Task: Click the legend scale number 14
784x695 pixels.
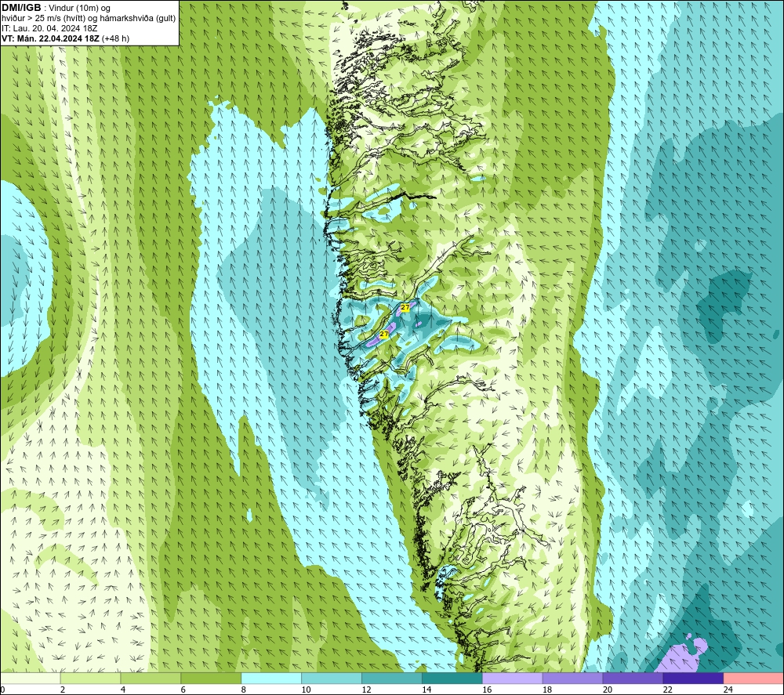Action: coord(426,690)
